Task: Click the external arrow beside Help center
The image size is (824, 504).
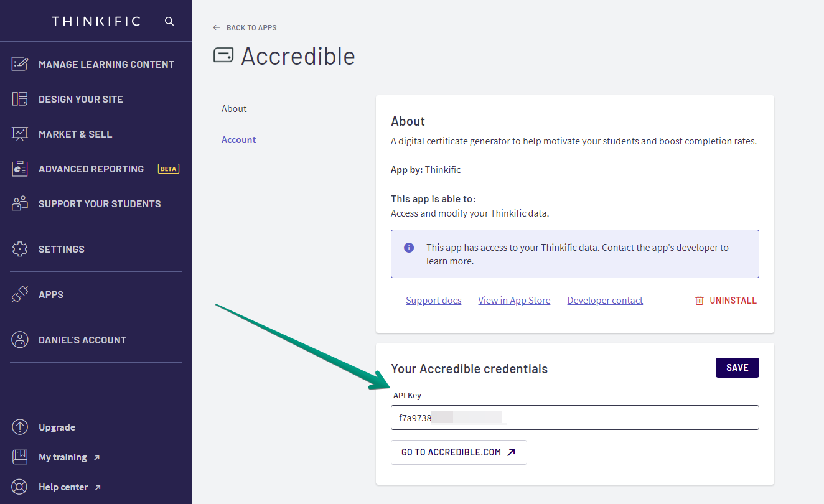Action: [x=98, y=488]
